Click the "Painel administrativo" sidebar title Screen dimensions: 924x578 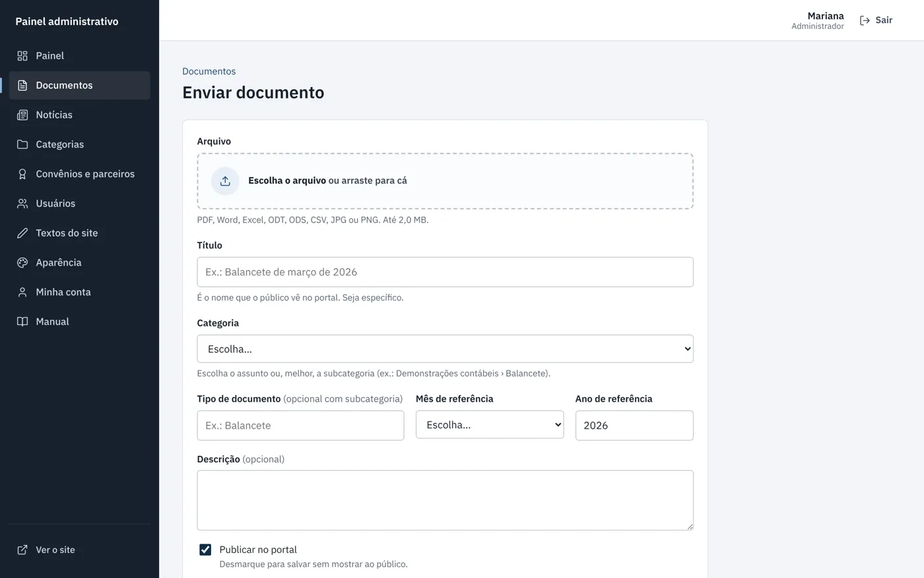(x=67, y=21)
